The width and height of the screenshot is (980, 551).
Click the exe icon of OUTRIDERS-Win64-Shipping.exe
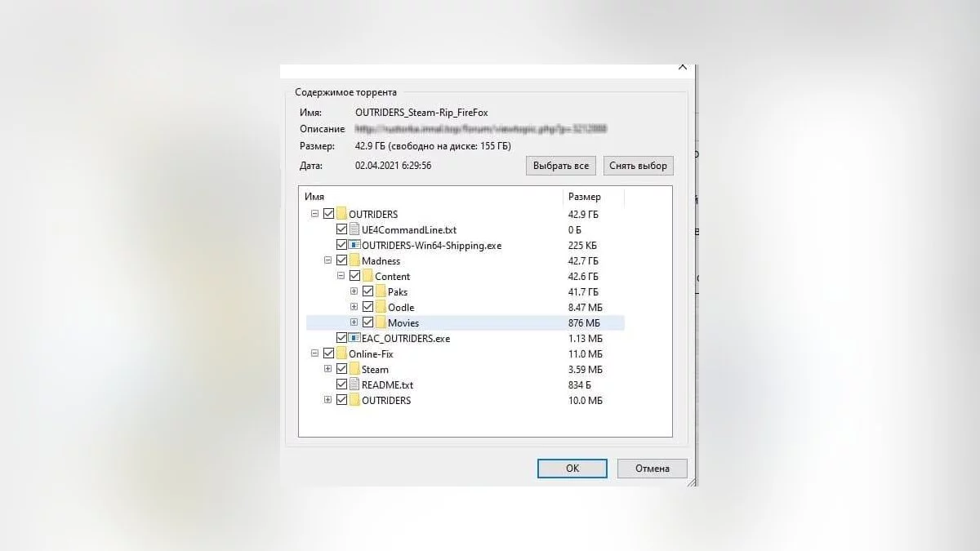pos(354,245)
